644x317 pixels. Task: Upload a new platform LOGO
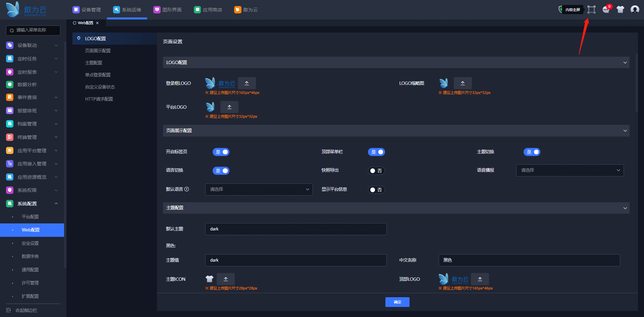(229, 107)
